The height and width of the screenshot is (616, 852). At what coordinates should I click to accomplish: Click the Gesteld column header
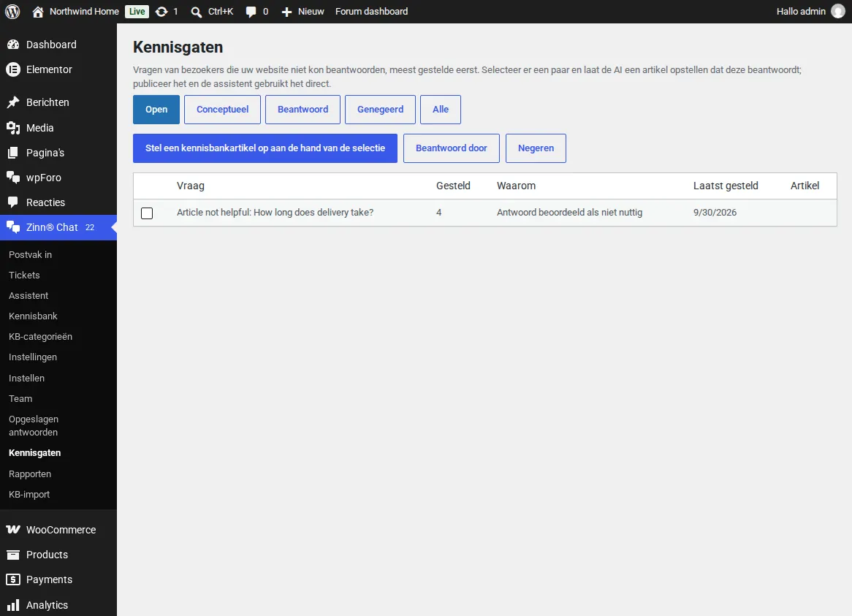pyautogui.click(x=453, y=186)
